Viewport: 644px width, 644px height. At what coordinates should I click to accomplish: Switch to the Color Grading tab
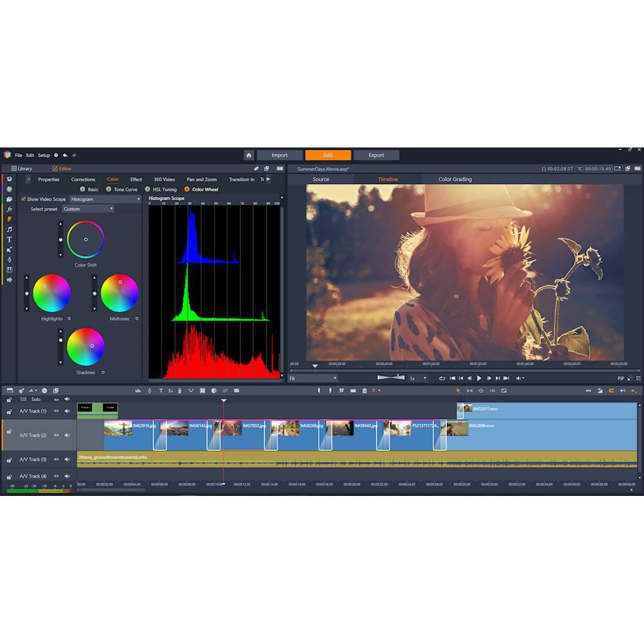click(x=455, y=179)
